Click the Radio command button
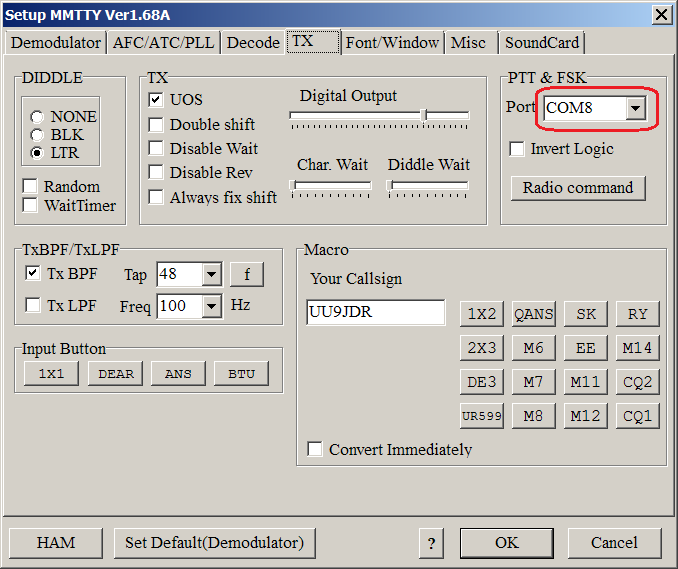This screenshot has width=678, height=569. [x=578, y=188]
